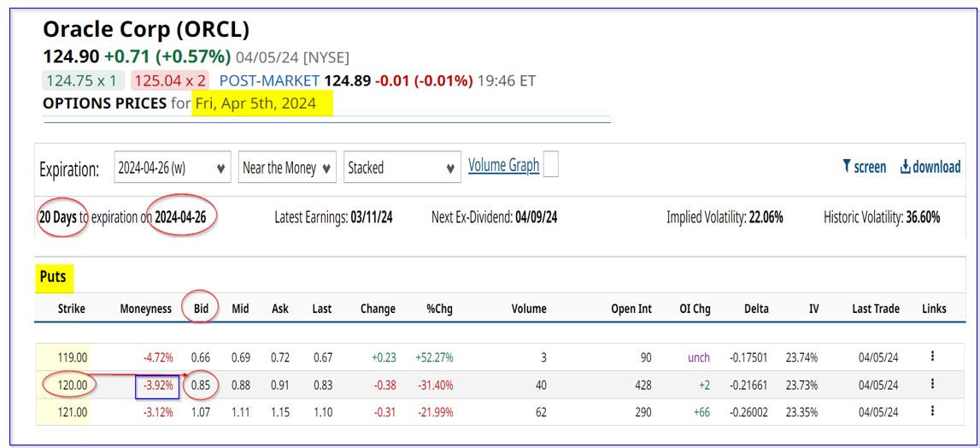Sort table by Bid column header
The image size is (980, 448).
(x=199, y=309)
